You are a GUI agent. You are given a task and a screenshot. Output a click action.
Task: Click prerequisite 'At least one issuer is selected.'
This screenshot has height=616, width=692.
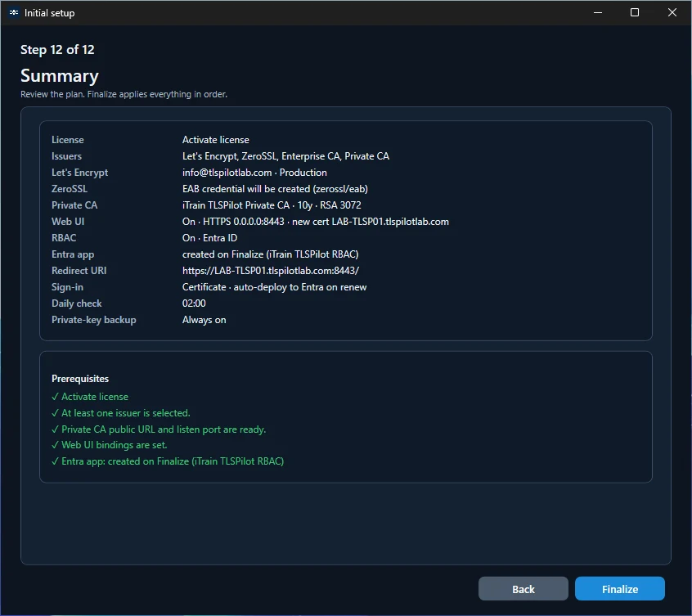pyautogui.click(x=121, y=413)
